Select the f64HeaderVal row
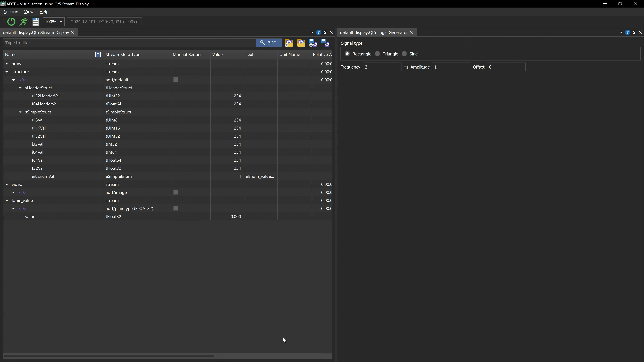The image size is (644, 362). (168, 104)
